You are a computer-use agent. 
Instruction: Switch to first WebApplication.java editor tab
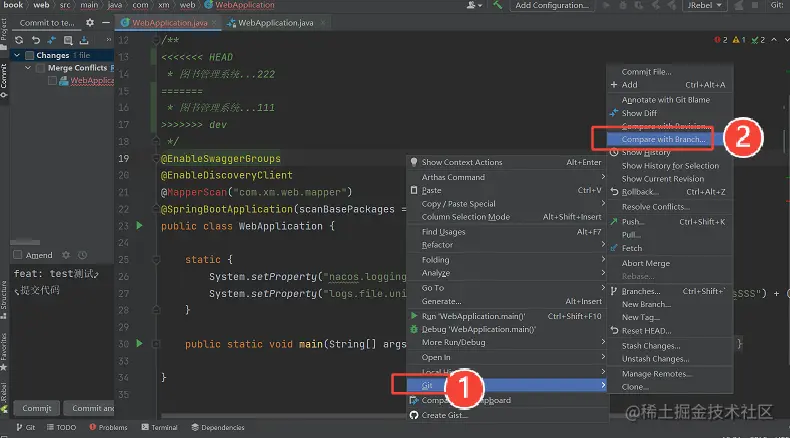point(169,23)
